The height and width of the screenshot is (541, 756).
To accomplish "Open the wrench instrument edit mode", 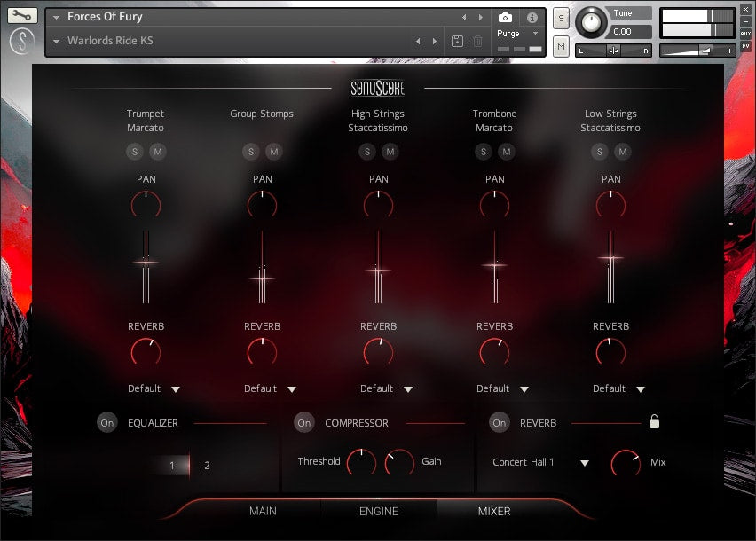I will (x=21, y=15).
